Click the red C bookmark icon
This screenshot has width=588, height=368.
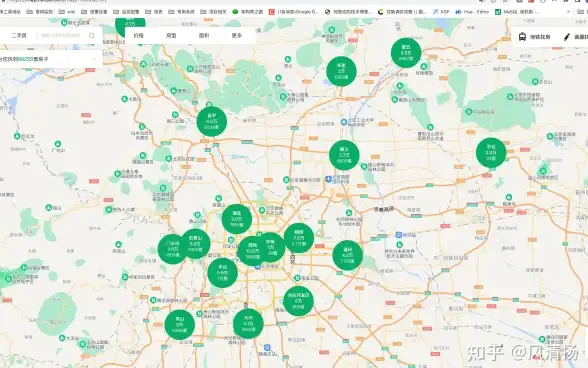click(x=272, y=12)
